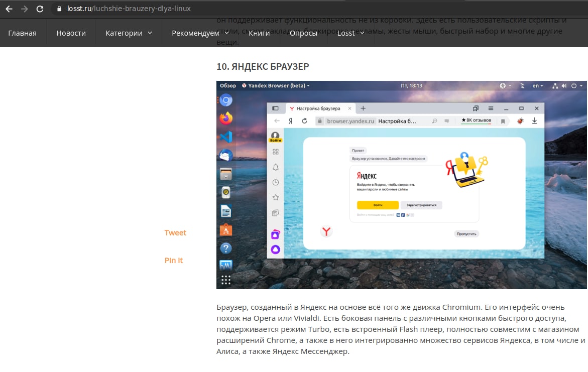Click the volume speaker icon in the tray
Image resolution: width=588 pixels, height=372 pixels.
pos(564,85)
